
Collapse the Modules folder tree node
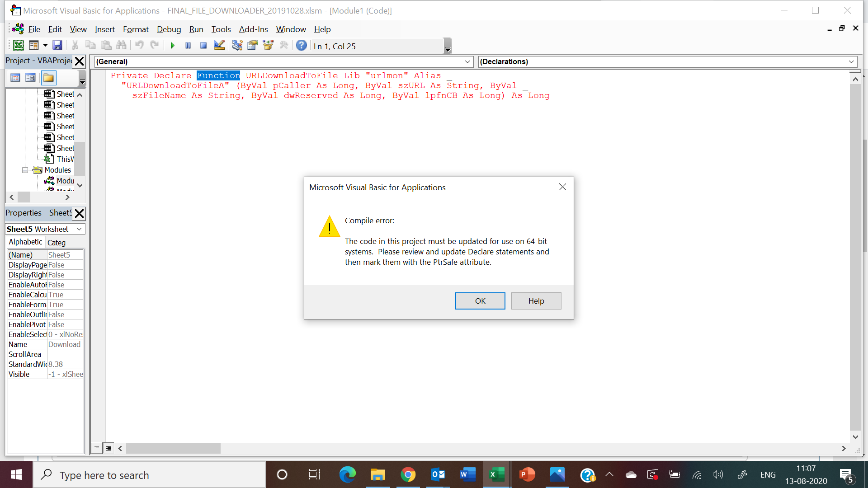(x=25, y=170)
